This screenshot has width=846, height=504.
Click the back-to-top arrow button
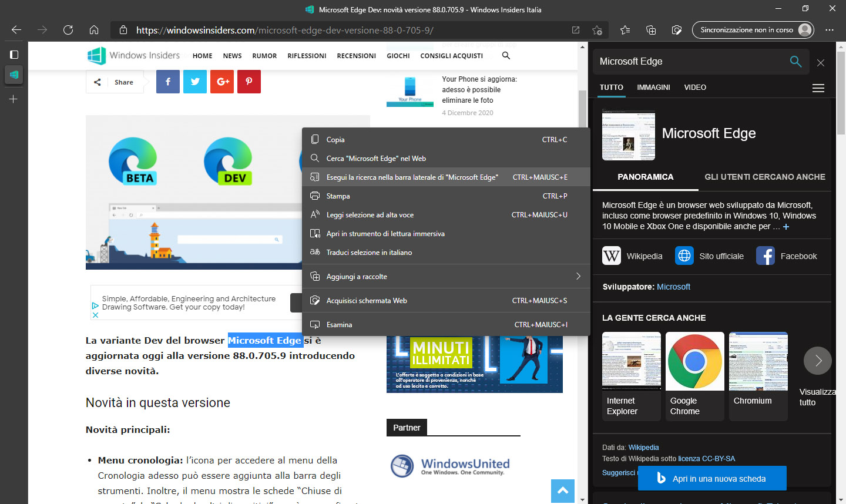coord(563,491)
